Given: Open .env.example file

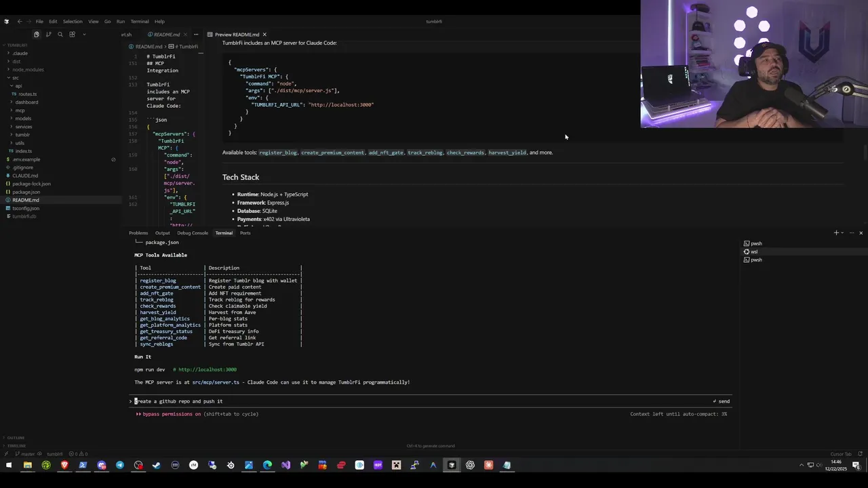Looking at the screenshot, I should pos(26,159).
